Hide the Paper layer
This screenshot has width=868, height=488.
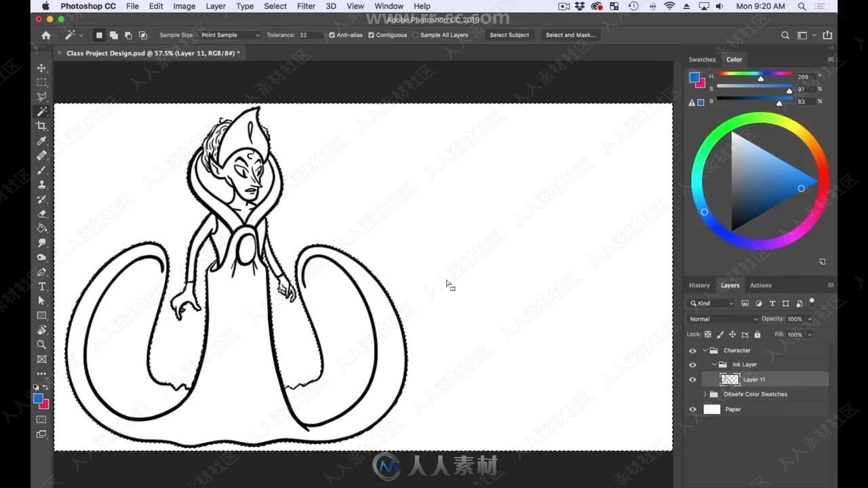click(x=692, y=409)
